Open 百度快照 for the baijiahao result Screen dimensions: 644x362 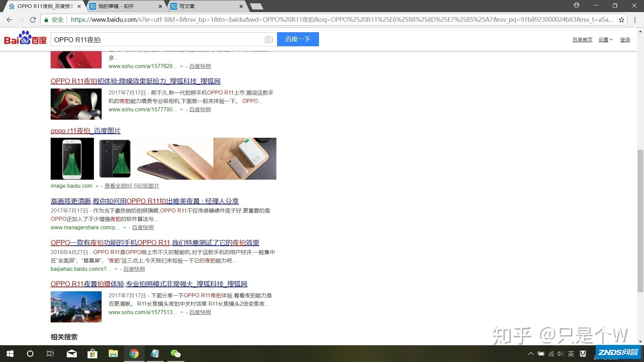(134, 269)
